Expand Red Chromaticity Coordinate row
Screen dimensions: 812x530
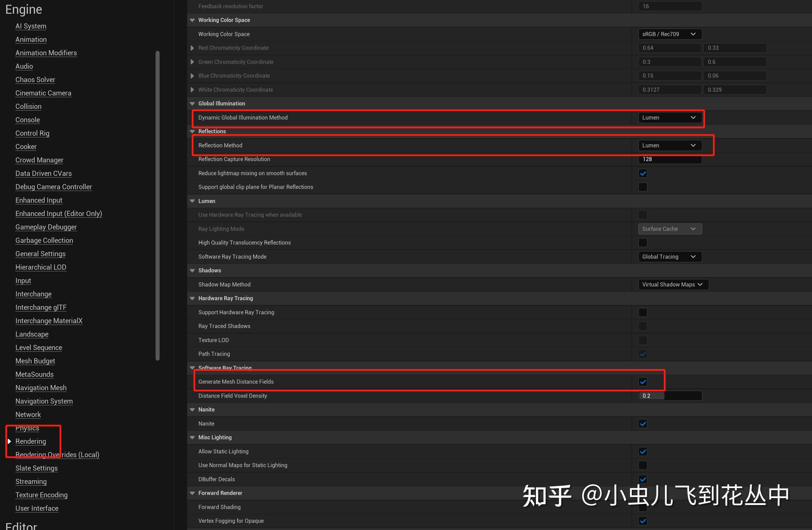192,48
